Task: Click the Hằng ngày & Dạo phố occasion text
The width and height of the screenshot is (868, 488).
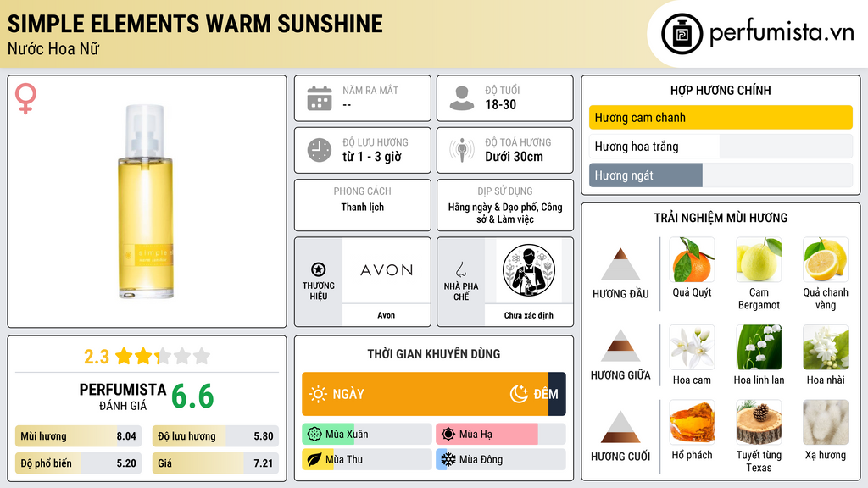Action: (505, 213)
